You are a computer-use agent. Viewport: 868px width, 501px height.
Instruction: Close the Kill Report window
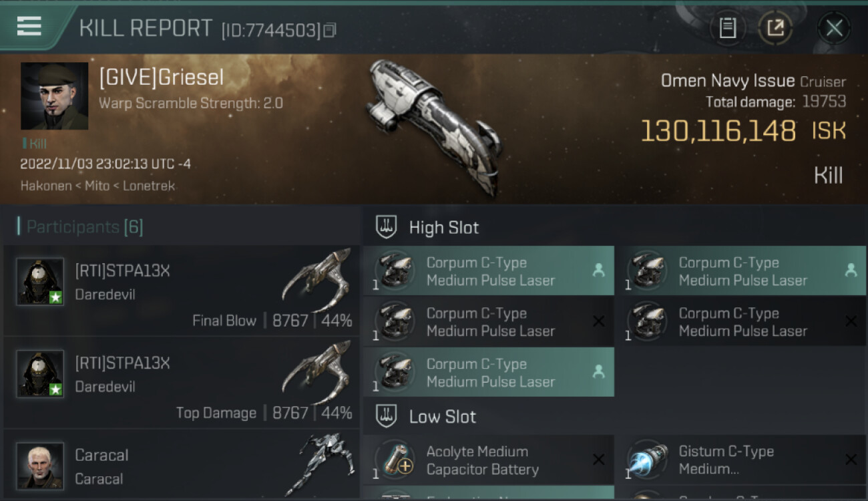[834, 28]
